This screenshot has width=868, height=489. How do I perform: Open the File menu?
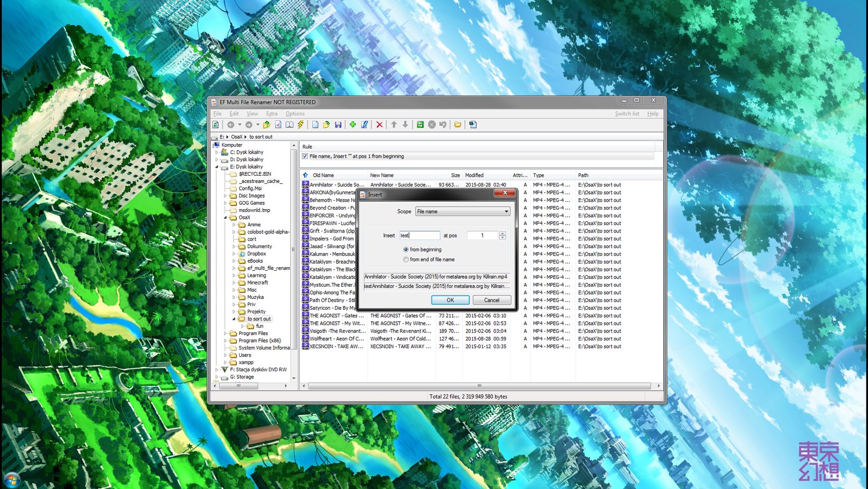pos(218,114)
